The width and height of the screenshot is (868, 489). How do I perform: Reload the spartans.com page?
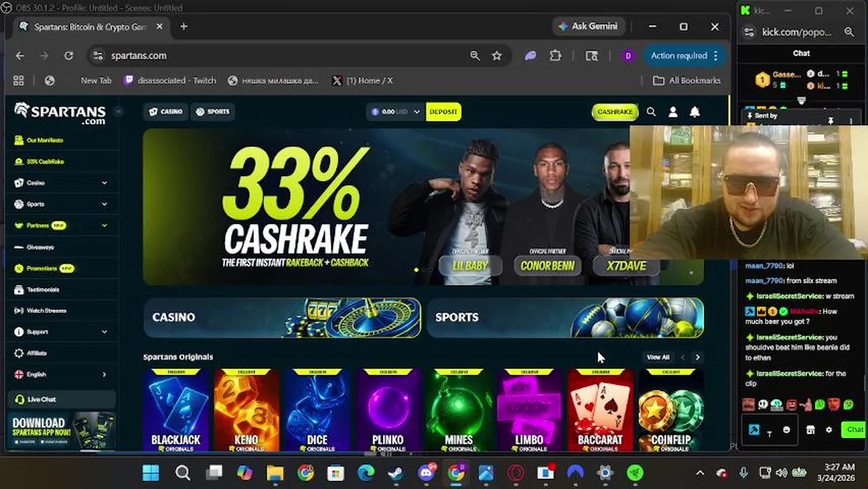click(69, 56)
